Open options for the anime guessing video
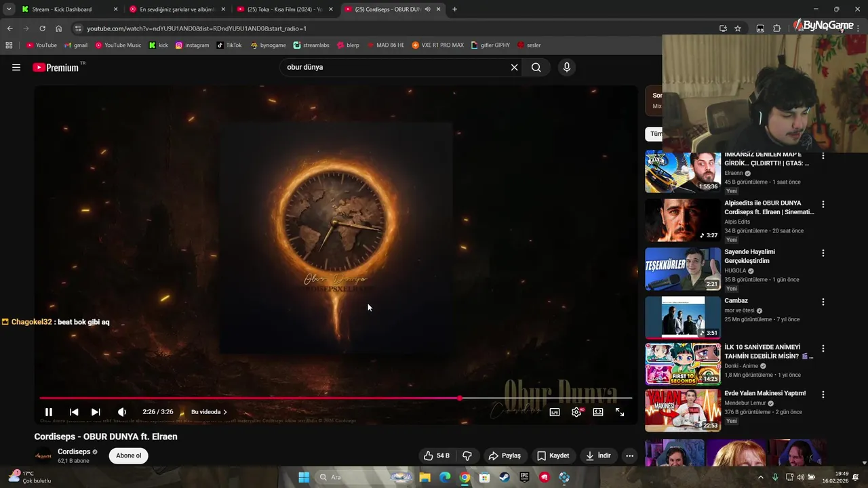The width and height of the screenshot is (868, 488). pos(823,348)
